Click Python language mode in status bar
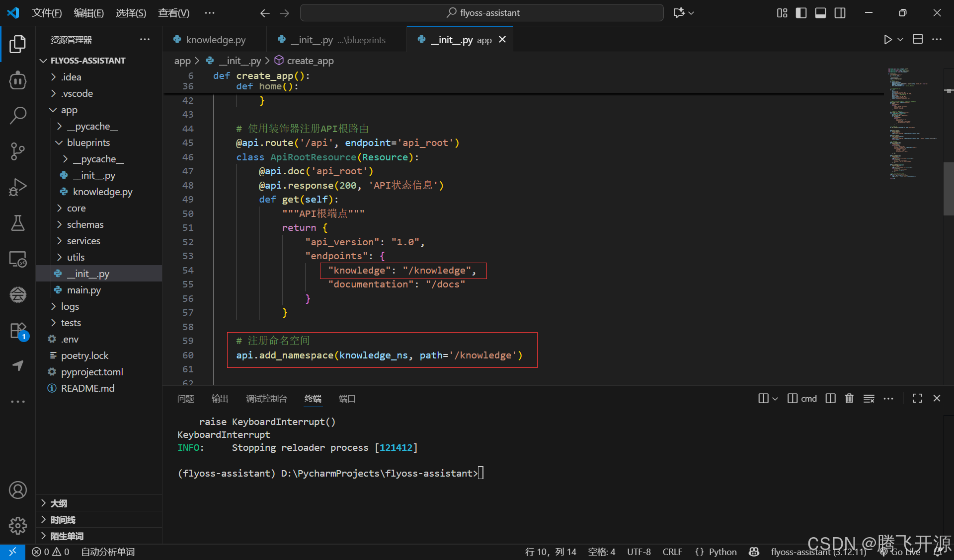The image size is (954, 560). pyautogui.click(x=722, y=552)
